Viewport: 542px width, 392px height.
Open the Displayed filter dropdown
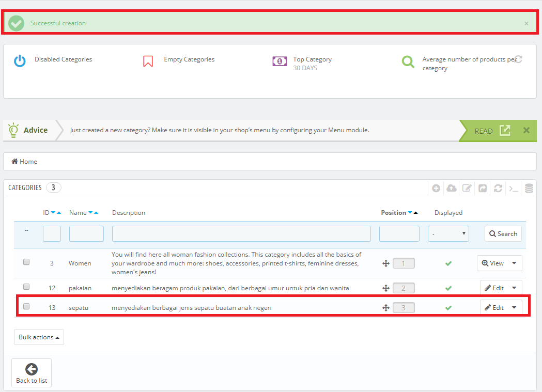pos(448,234)
